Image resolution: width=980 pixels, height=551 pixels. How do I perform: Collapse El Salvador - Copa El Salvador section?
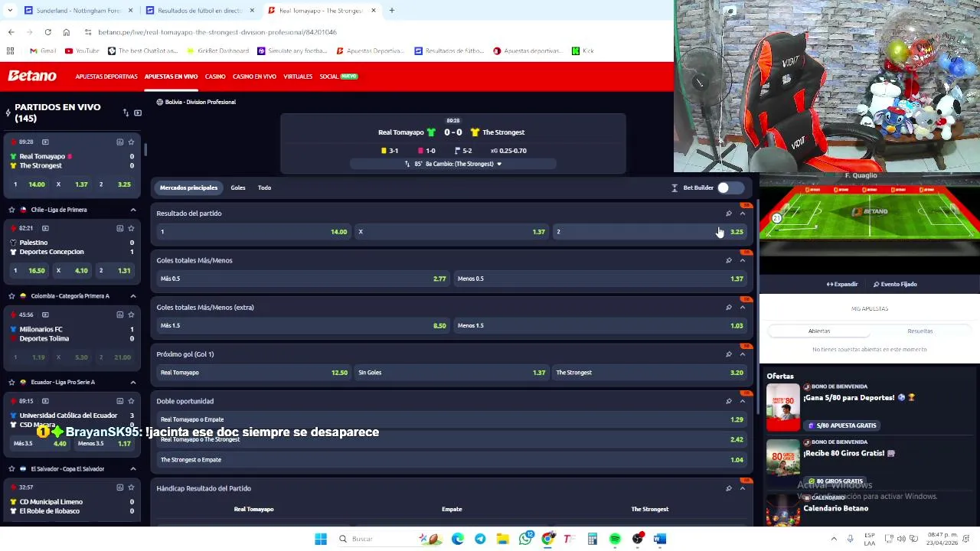(133, 468)
